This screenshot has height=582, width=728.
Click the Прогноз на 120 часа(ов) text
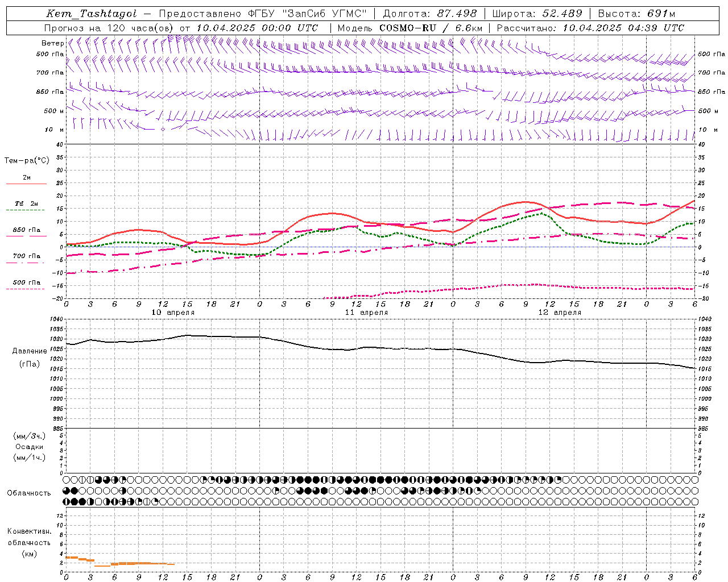(x=109, y=28)
